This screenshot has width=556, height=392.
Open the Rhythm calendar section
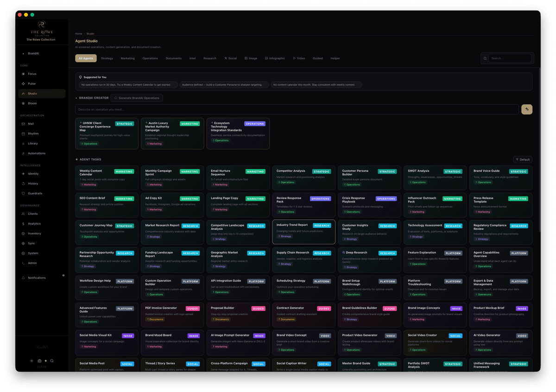point(33,134)
